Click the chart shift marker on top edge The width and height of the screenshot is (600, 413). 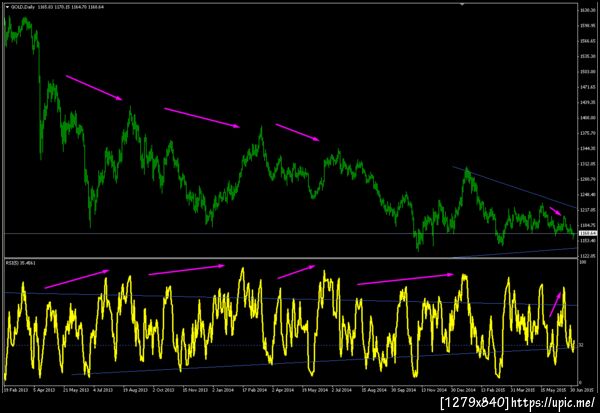pos(462,4)
